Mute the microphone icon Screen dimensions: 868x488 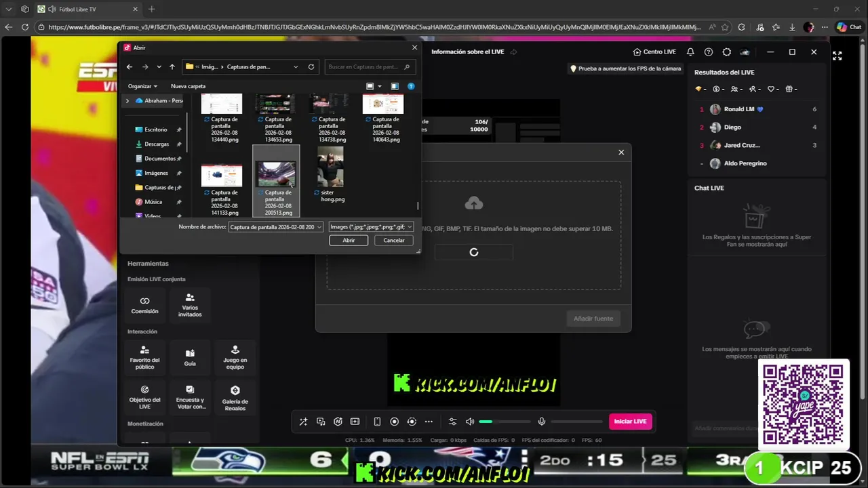(541, 422)
